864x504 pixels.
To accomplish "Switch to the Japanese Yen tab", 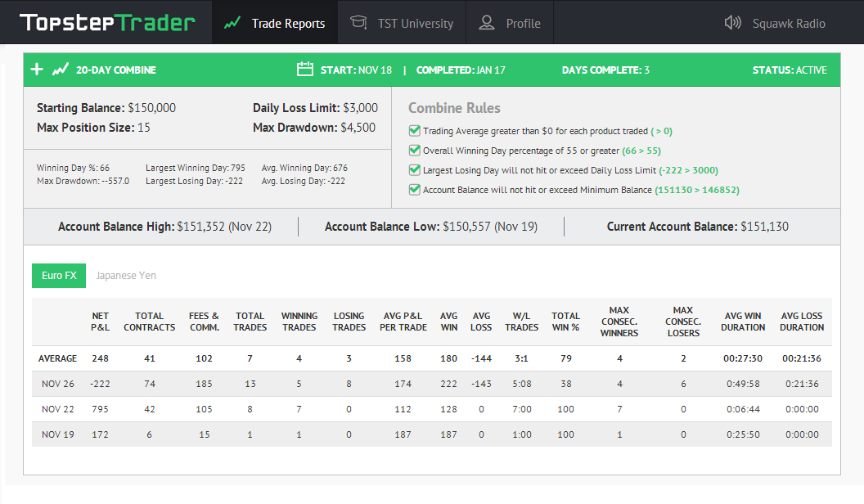I will click(x=126, y=276).
